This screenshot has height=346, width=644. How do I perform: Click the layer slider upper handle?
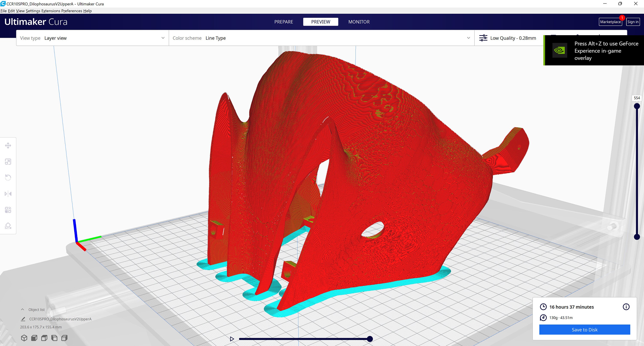click(x=637, y=106)
